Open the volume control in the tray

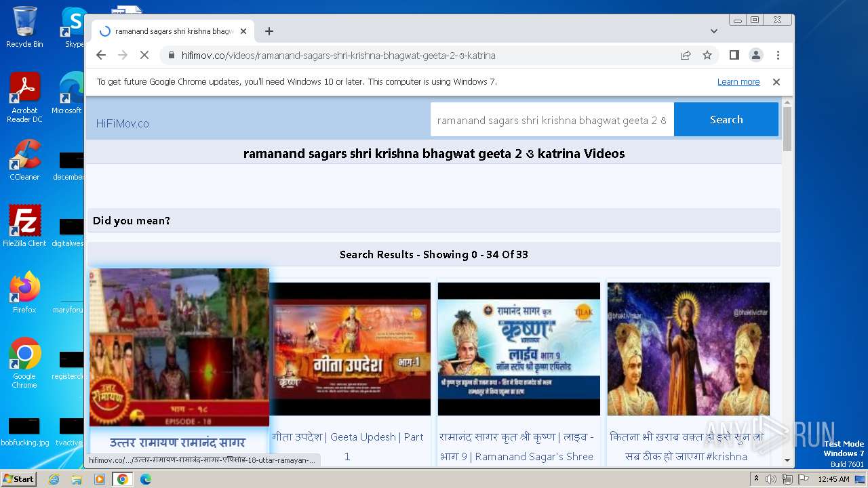(771, 479)
